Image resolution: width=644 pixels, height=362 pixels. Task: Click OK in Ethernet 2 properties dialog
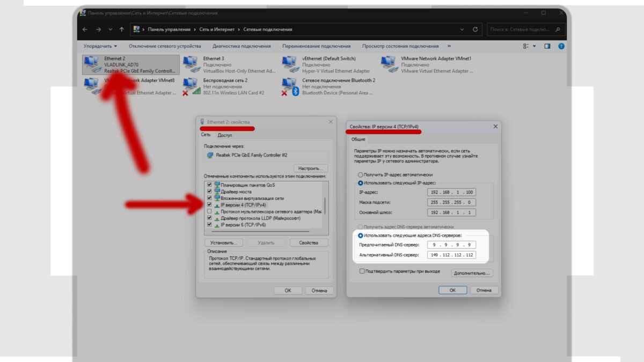[288, 291]
